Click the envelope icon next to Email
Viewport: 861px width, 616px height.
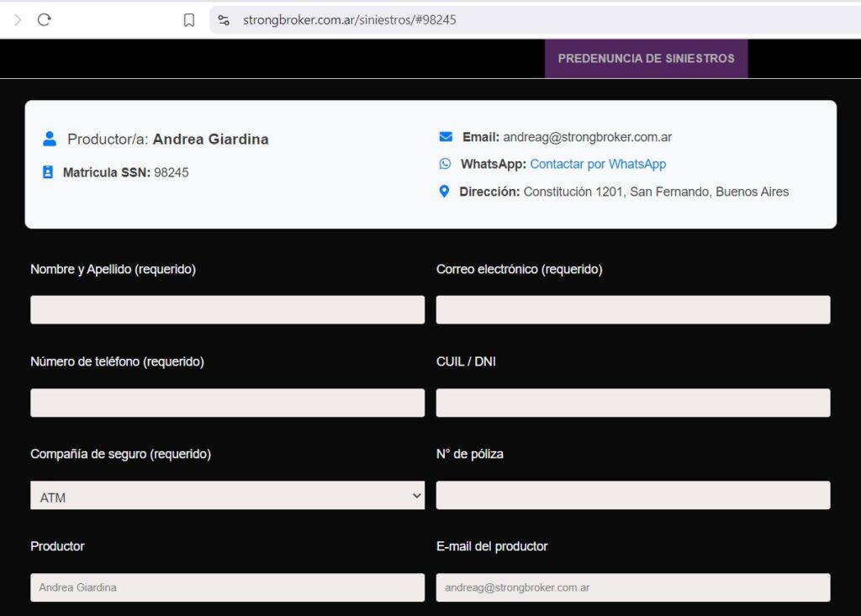pos(446,137)
